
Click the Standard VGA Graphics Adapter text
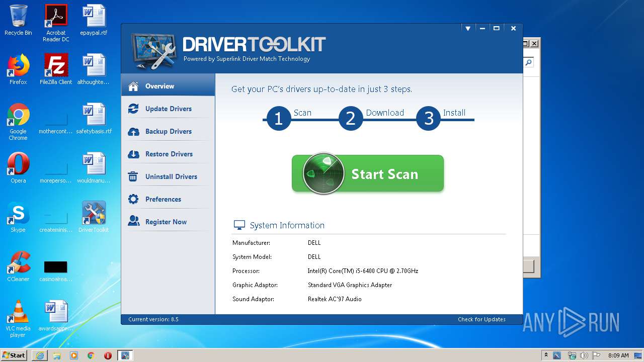(x=350, y=285)
